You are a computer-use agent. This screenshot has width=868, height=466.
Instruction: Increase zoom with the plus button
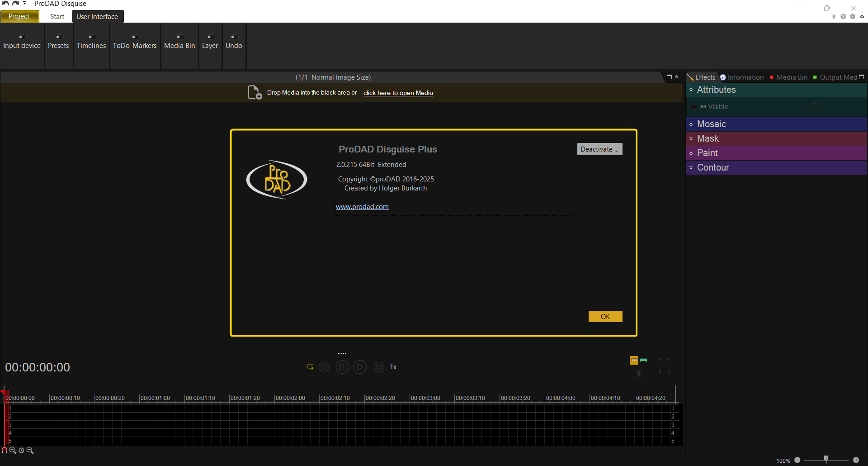pyautogui.click(x=856, y=460)
